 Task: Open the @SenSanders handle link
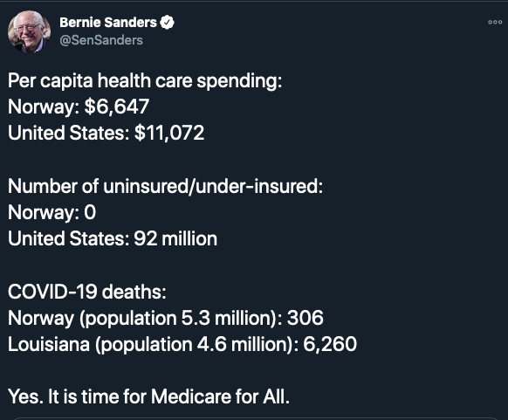[x=101, y=40]
